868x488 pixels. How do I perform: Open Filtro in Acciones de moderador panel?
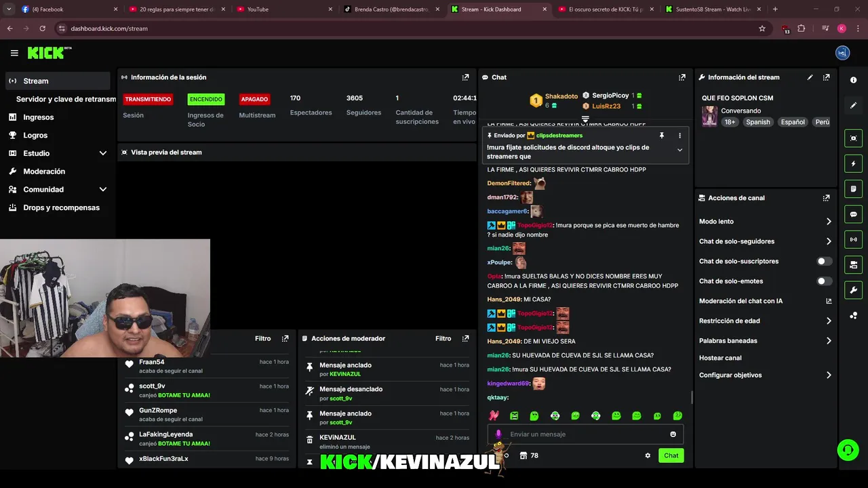click(443, 338)
